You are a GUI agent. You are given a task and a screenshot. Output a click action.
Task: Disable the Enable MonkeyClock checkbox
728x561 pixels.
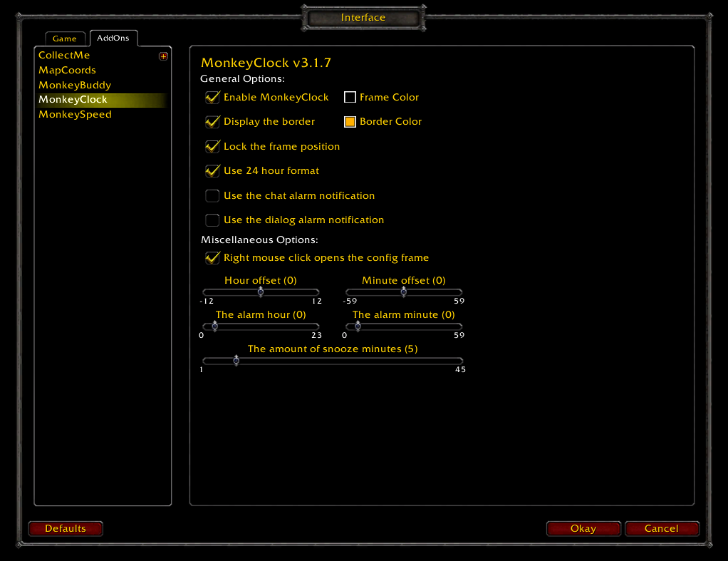coord(212,97)
